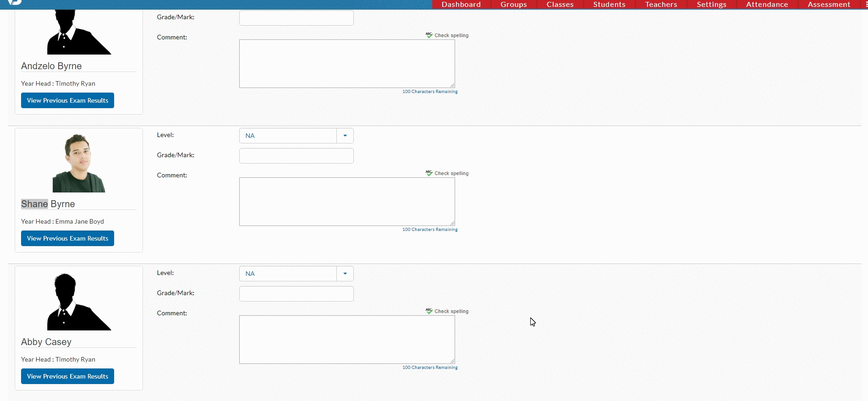
Task: Select the NA Level field for Abby Casey
Action: 288,274
